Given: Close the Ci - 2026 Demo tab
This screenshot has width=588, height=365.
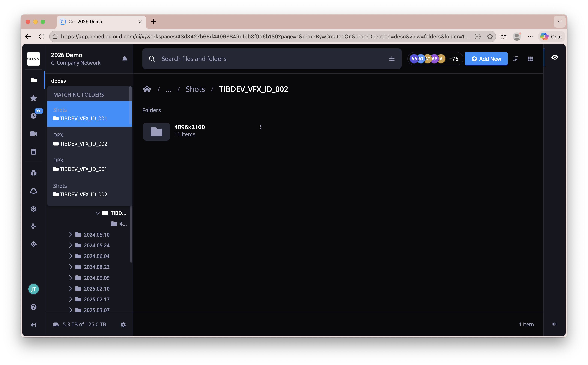Looking at the screenshot, I should tap(140, 22).
